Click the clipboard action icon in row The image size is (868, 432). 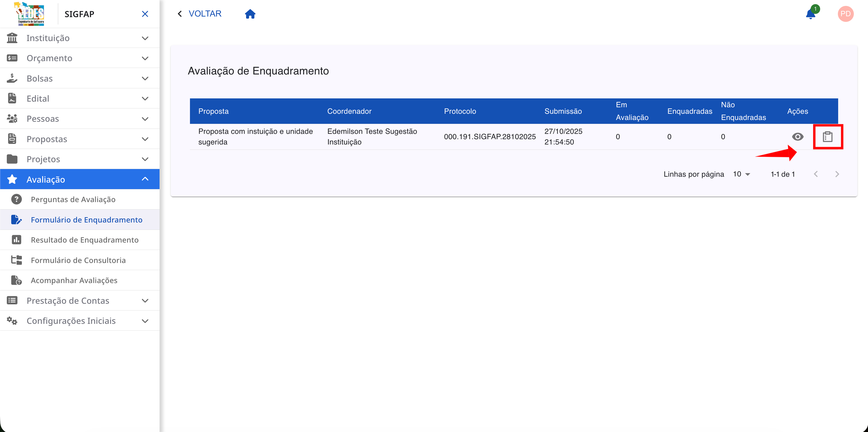pyautogui.click(x=828, y=137)
